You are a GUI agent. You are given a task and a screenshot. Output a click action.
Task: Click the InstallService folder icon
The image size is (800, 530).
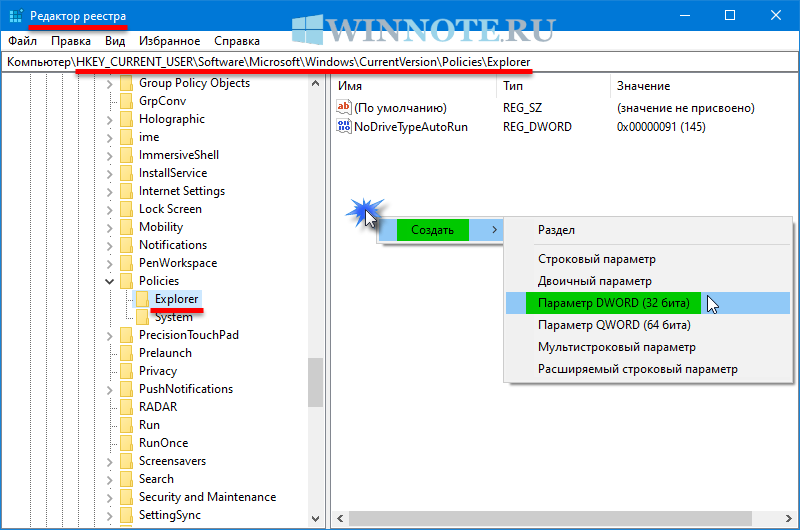(126, 173)
